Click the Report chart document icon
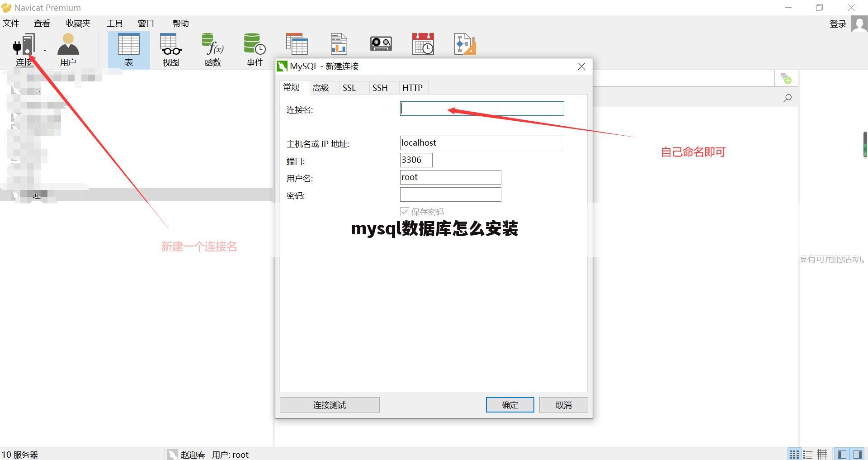The height and width of the screenshot is (460, 868). coord(339,44)
